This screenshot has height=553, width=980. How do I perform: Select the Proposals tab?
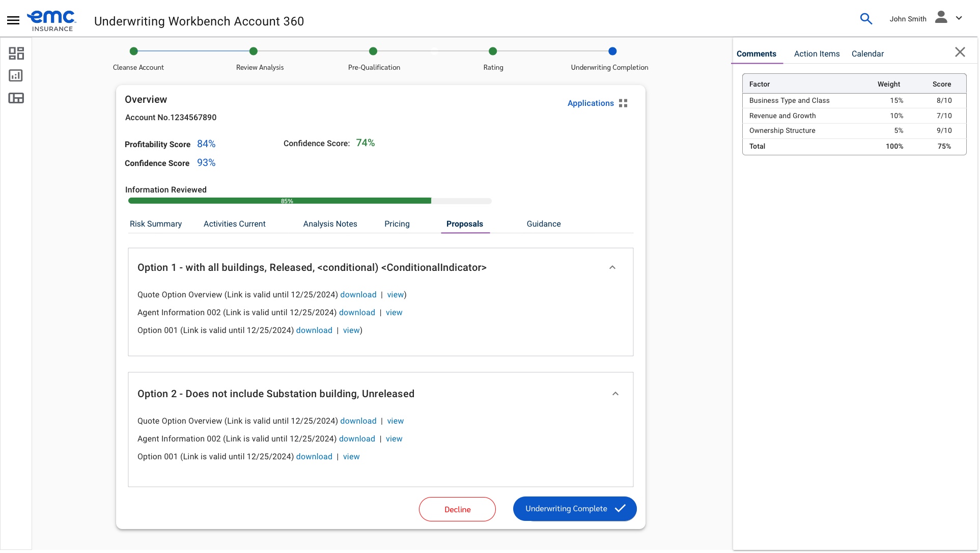click(465, 224)
